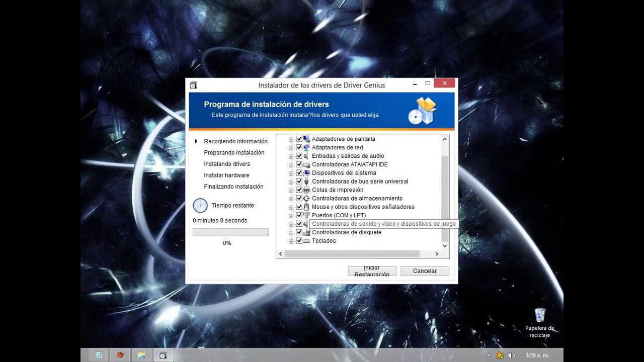
Task: Click the Iniciar Restauración button
Action: click(372, 271)
